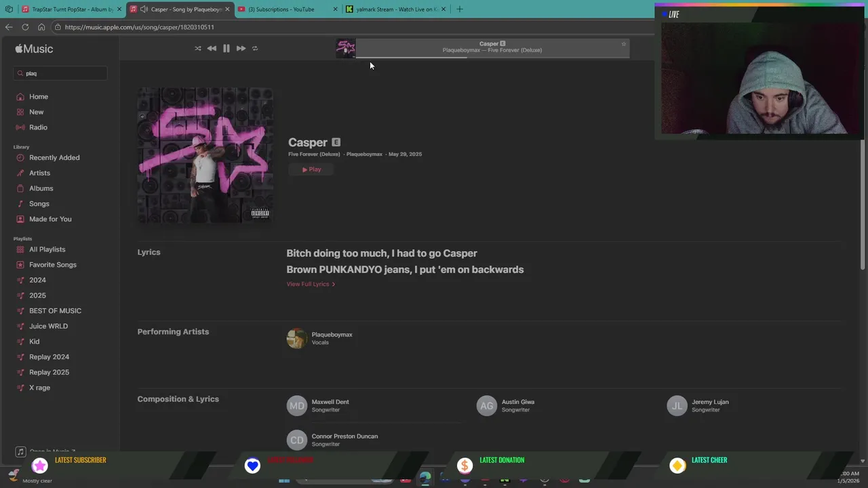Click the Recently Added clock icon

click(20, 157)
